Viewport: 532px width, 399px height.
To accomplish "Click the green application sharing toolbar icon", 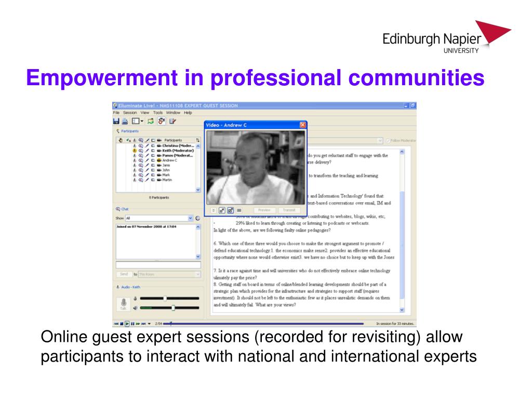I will point(151,121).
